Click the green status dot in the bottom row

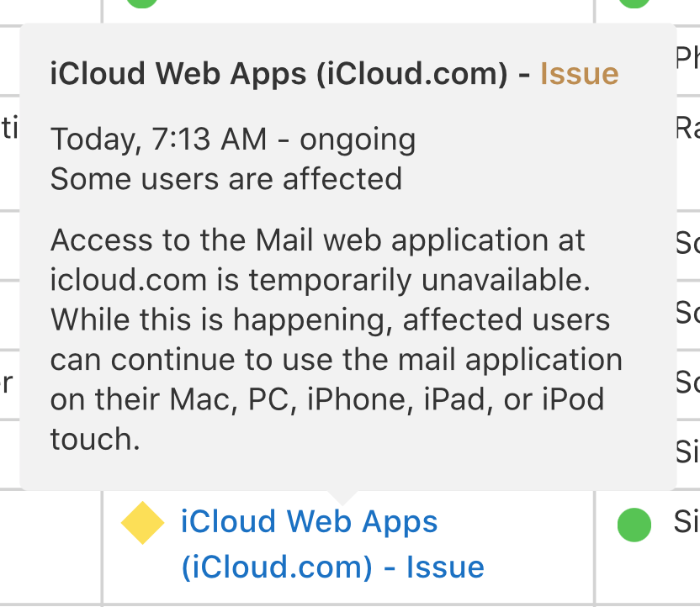(634, 525)
